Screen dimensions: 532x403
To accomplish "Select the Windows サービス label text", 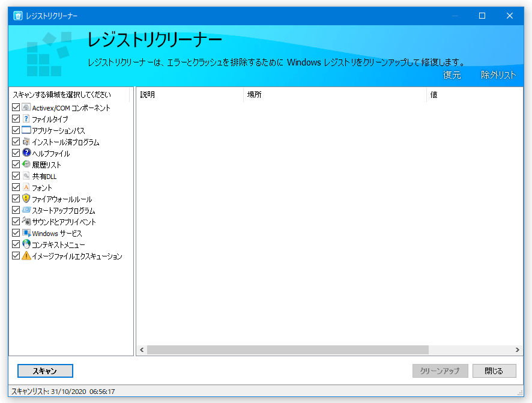I will coord(57,234).
